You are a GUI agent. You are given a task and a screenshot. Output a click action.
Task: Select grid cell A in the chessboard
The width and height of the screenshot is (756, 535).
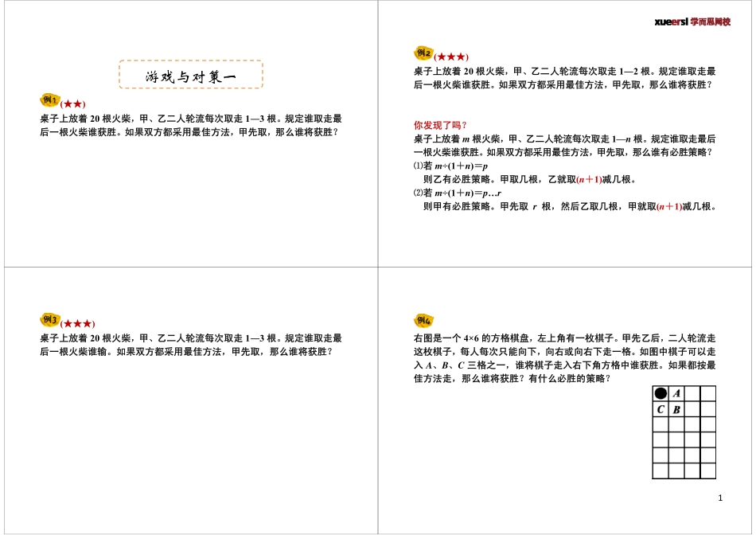pyautogui.click(x=676, y=392)
